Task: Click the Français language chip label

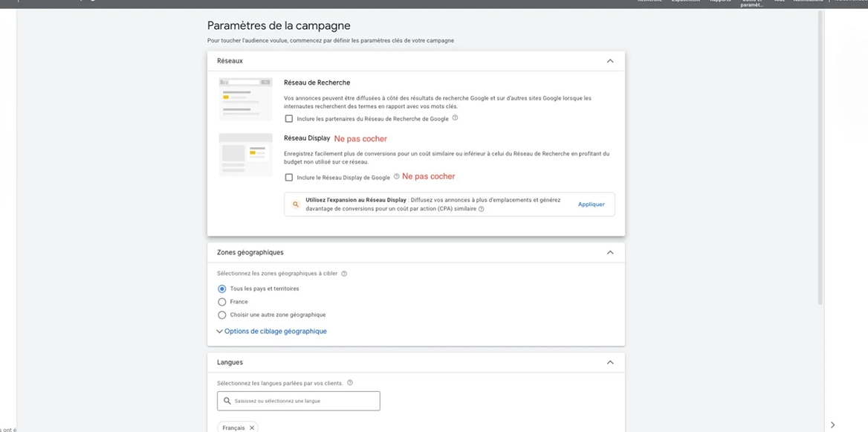Action: (x=233, y=428)
